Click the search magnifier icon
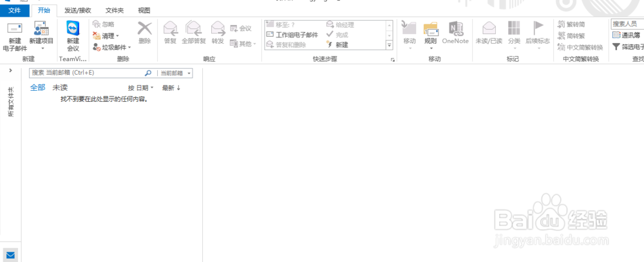Image resolution: width=644 pixels, height=262 pixels. 148,73
